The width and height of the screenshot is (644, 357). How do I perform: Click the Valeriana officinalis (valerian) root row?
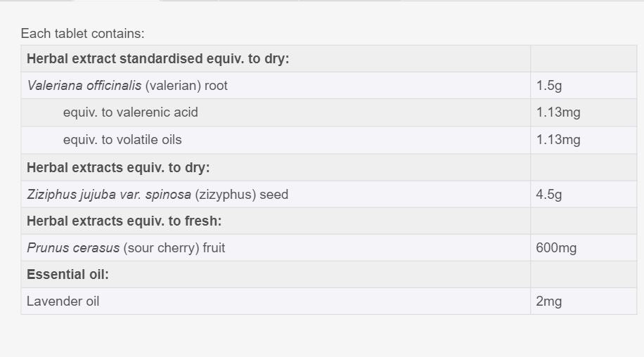pyautogui.click(x=127, y=86)
